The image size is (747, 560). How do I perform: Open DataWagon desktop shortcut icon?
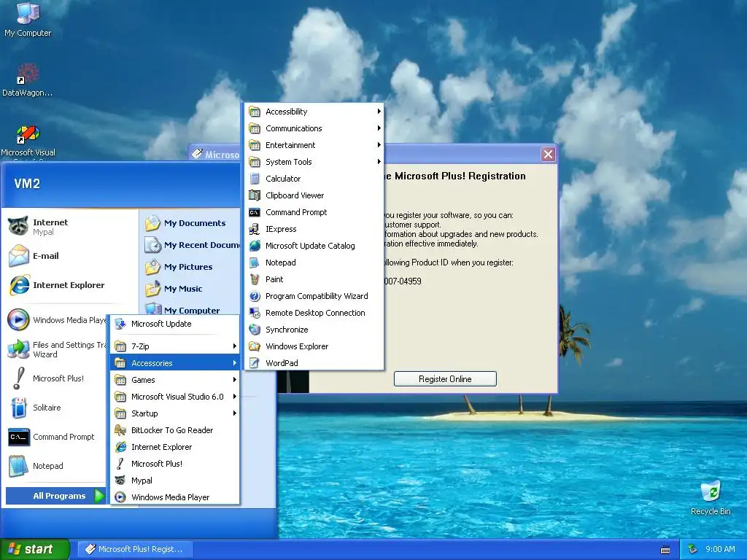28,74
